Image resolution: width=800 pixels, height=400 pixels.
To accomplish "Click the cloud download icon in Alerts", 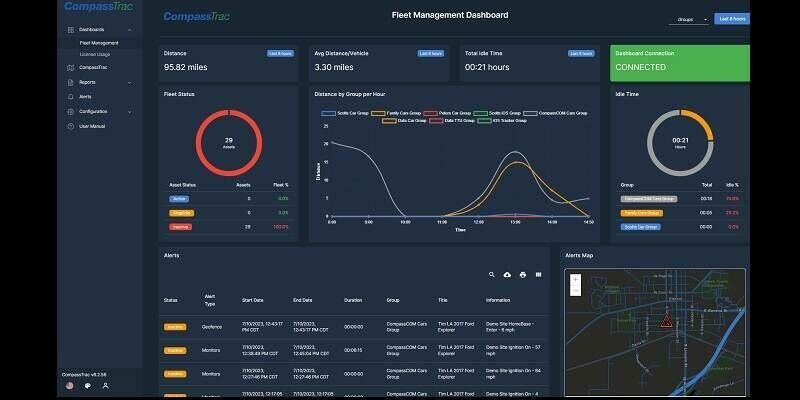I will 507,274.
